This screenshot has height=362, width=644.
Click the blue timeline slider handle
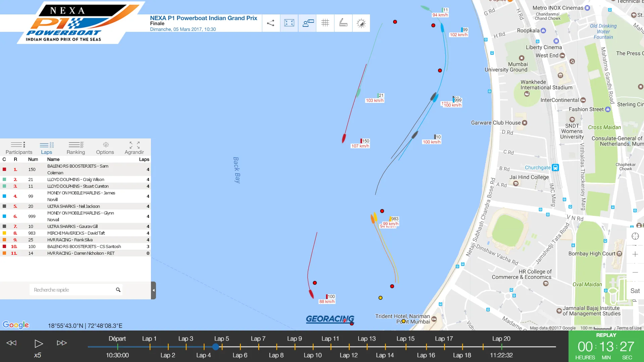tap(216, 347)
